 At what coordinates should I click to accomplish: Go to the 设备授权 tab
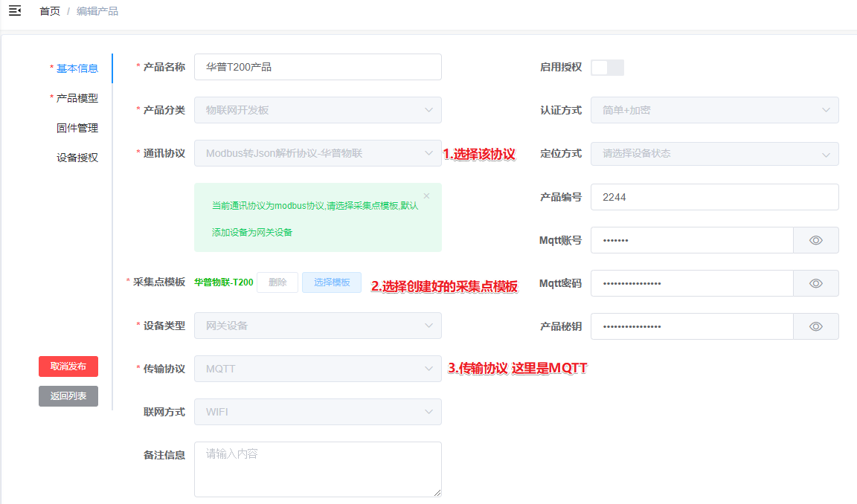[77, 158]
